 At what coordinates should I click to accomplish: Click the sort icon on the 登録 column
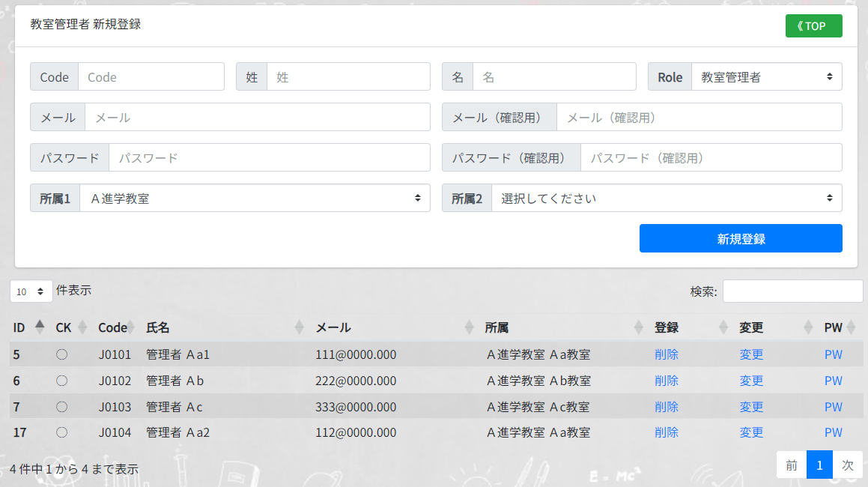click(723, 327)
